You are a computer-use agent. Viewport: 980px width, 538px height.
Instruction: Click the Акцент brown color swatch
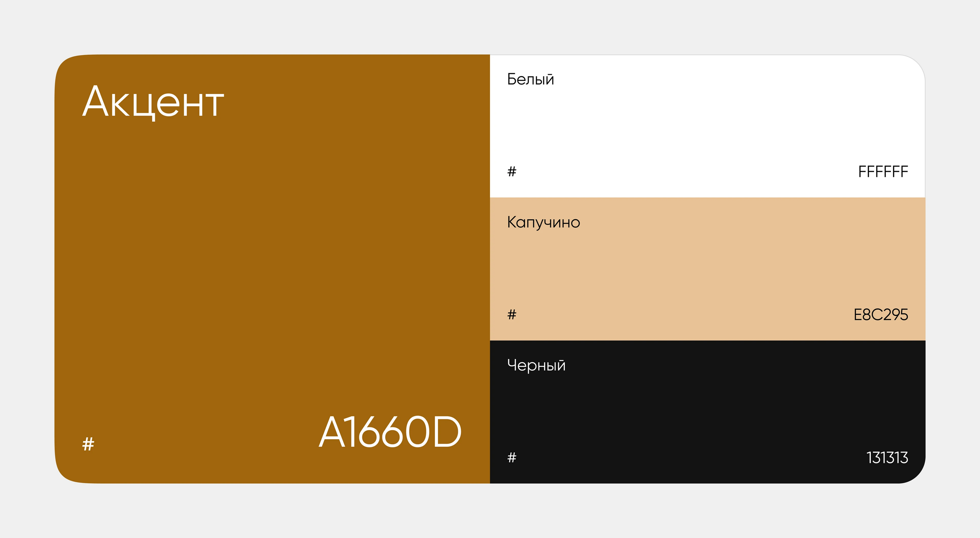point(272,266)
